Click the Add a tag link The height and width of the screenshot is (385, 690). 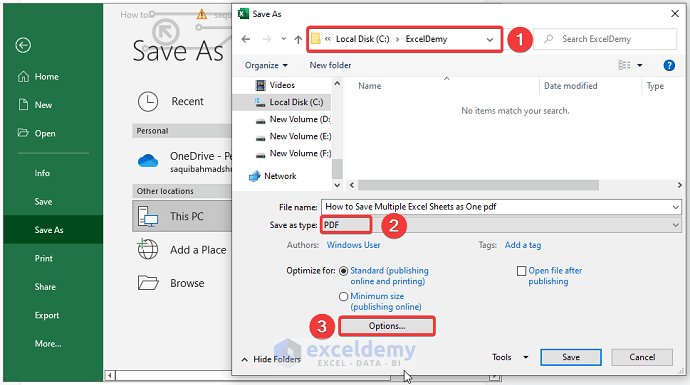[x=523, y=245]
